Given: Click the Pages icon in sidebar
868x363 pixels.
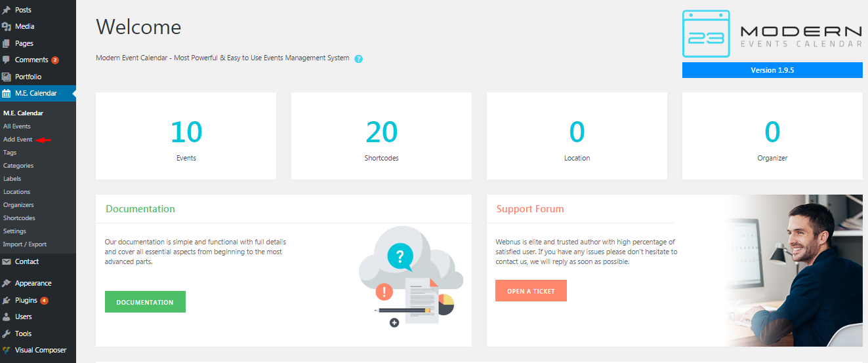Looking at the screenshot, I should click(x=7, y=43).
